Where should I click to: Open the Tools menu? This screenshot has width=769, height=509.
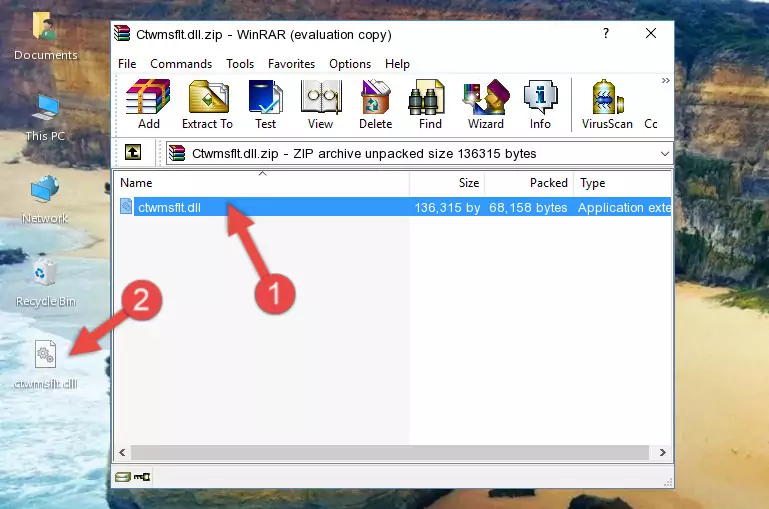(240, 64)
